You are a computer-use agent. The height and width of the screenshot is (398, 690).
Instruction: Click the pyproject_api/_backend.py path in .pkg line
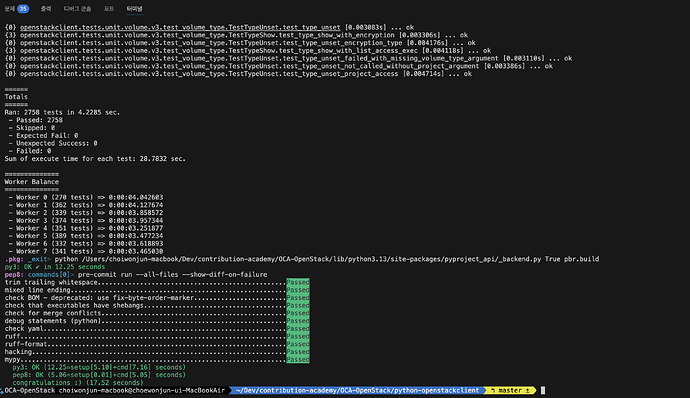[312, 259]
